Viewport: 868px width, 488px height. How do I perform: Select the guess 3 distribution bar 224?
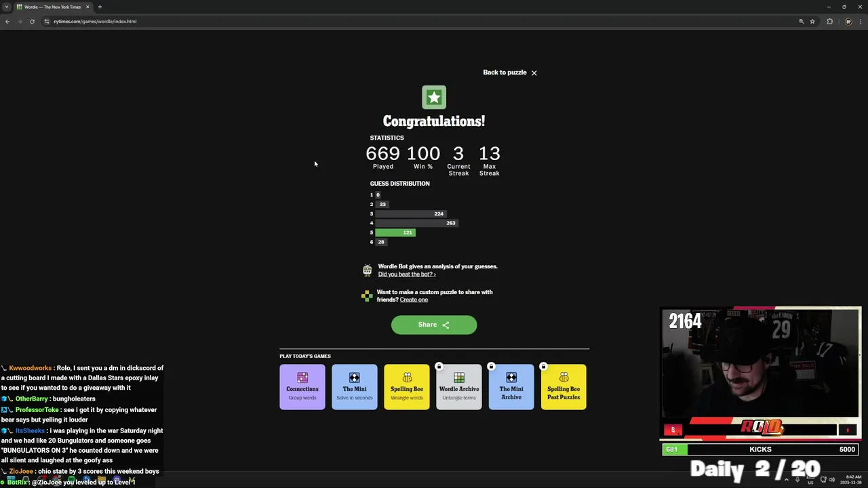click(411, 213)
